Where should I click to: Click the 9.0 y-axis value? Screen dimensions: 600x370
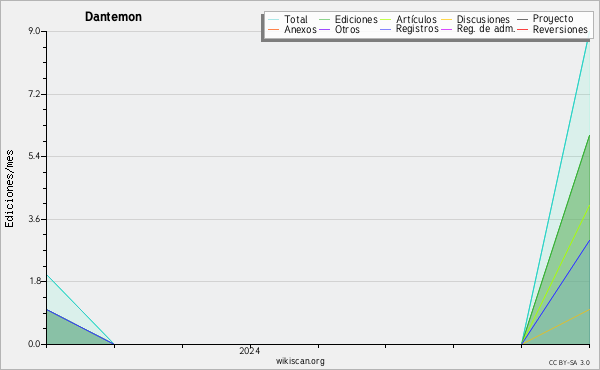click(34, 31)
